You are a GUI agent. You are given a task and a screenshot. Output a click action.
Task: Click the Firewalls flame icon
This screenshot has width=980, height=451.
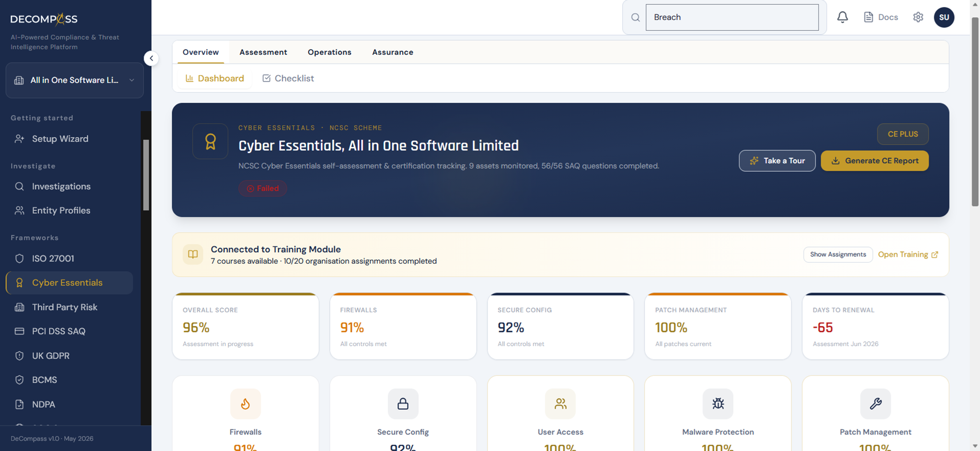[x=245, y=404]
